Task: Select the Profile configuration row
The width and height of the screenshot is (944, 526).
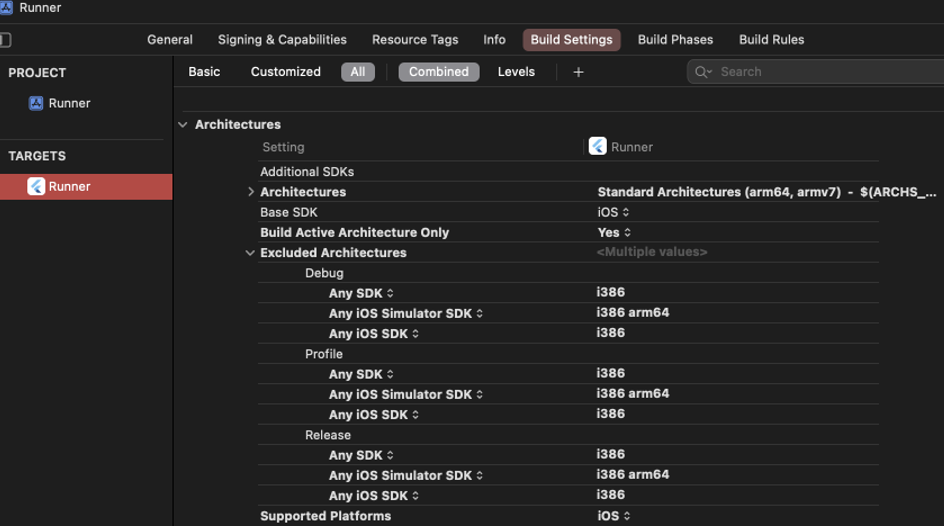Action: pos(568,354)
